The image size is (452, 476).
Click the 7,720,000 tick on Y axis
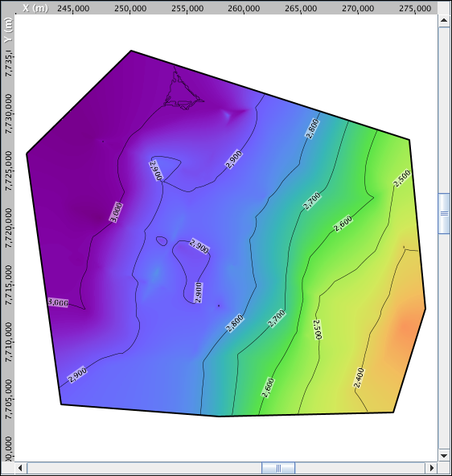pos(9,228)
